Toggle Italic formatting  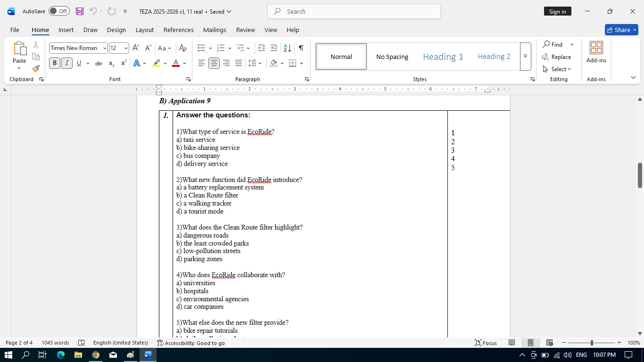[x=66, y=63]
